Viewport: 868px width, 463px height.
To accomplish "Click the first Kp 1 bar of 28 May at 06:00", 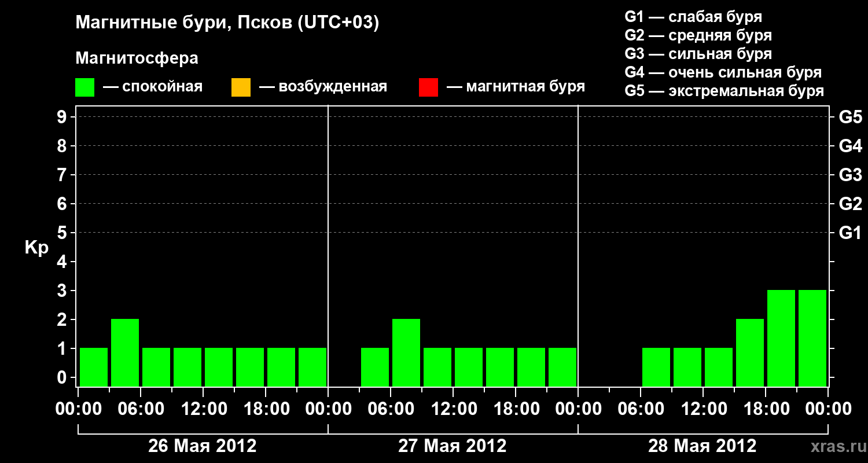I will (656, 367).
